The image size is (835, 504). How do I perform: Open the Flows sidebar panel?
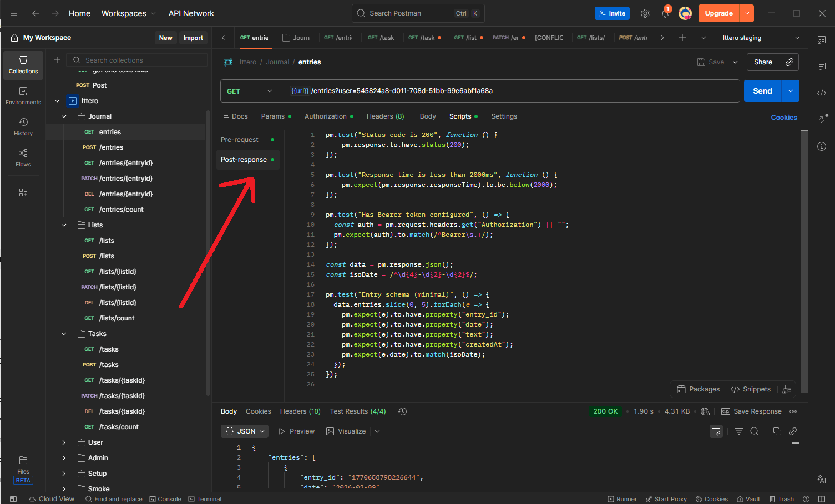pos(23,157)
